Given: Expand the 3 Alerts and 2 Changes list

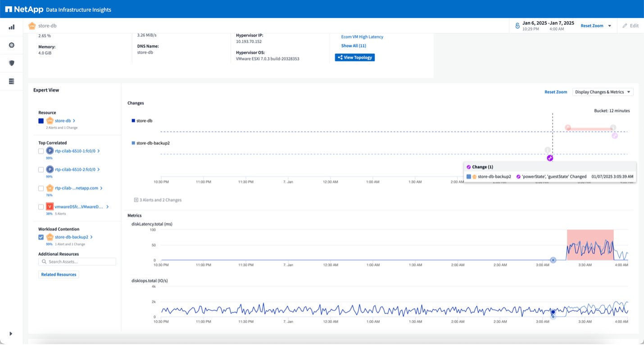Looking at the screenshot, I should [136, 200].
